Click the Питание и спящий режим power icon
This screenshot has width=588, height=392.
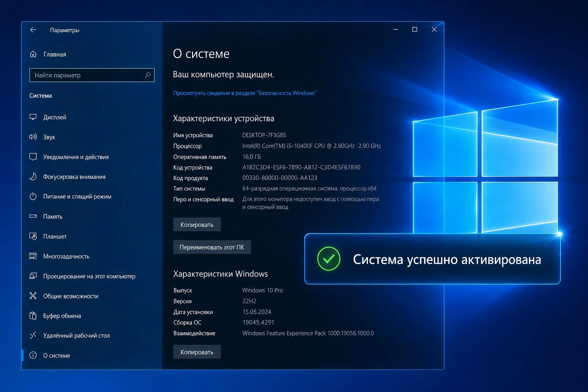click(x=33, y=196)
